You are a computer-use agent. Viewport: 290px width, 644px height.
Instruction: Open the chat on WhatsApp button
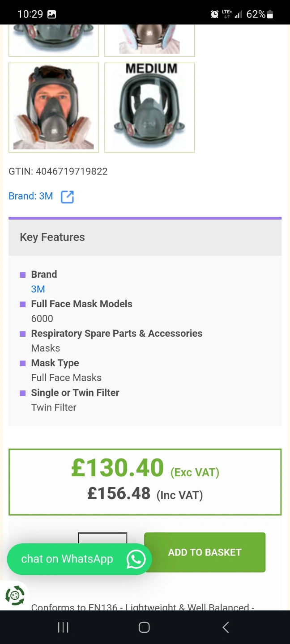[x=67, y=559]
